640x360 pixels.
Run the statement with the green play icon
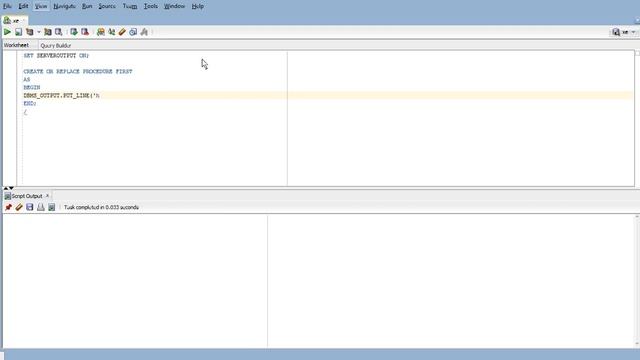[x=7, y=32]
